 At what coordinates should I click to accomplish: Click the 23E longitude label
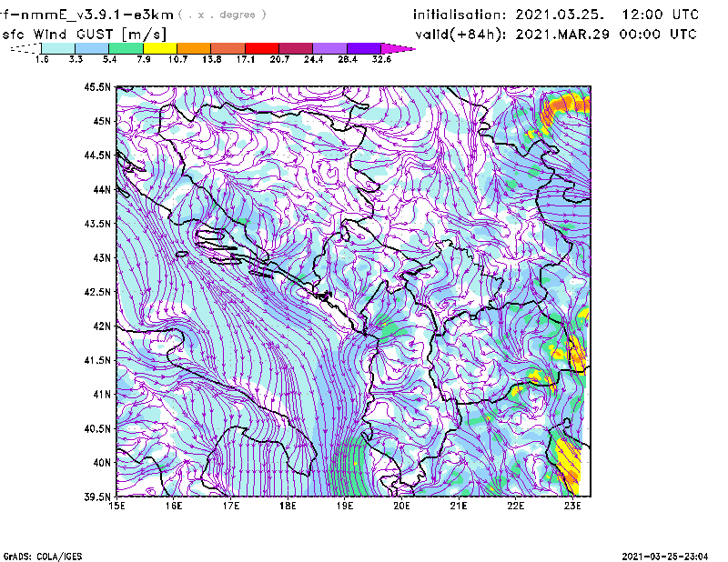click(572, 506)
